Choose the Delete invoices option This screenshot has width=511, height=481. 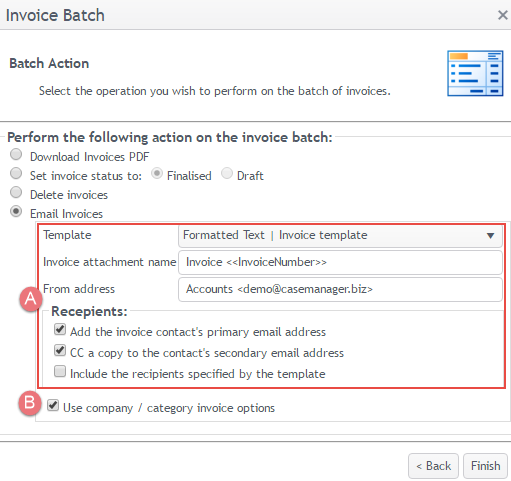coord(16,192)
